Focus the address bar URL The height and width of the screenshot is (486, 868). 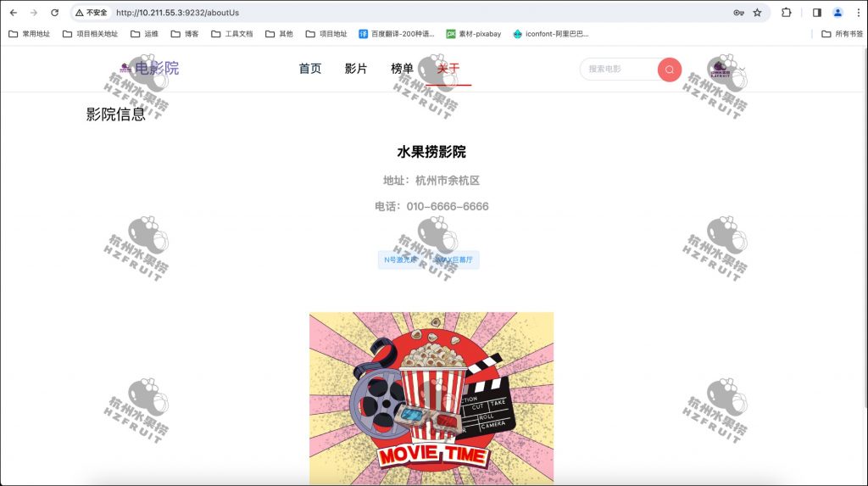pos(178,12)
